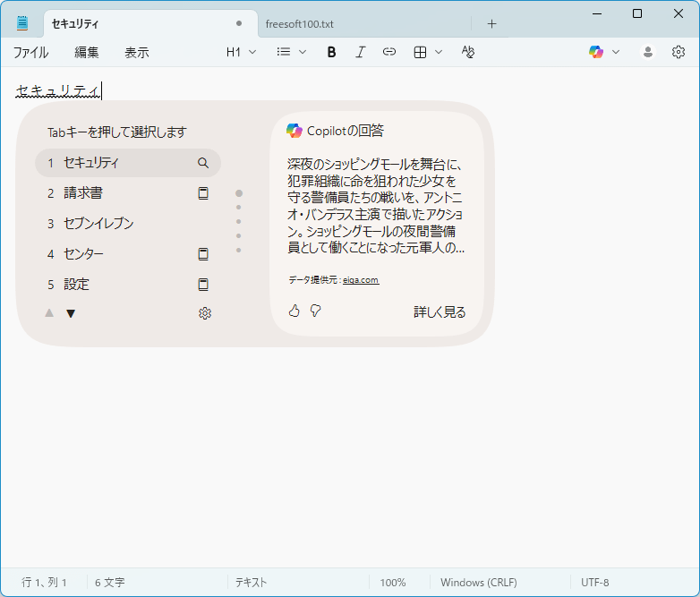Open the Copilot icon in toolbar
The image size is (700, 597).
coord(596,52)
